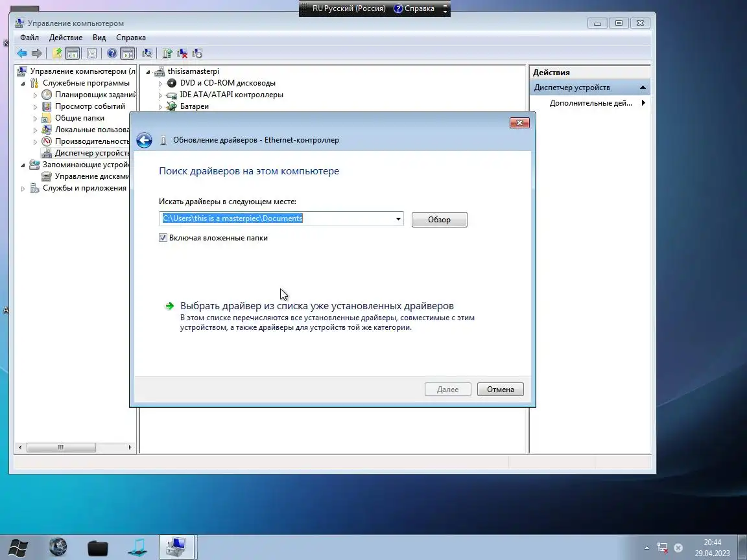The width and height of the screenshot is (747, 560).
Task: Open the Справка menu
Action: (x=131, y=38)
